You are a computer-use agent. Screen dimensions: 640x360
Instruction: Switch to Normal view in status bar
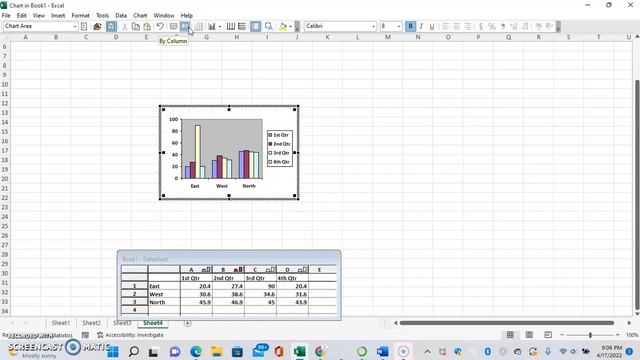pos(510,335)
